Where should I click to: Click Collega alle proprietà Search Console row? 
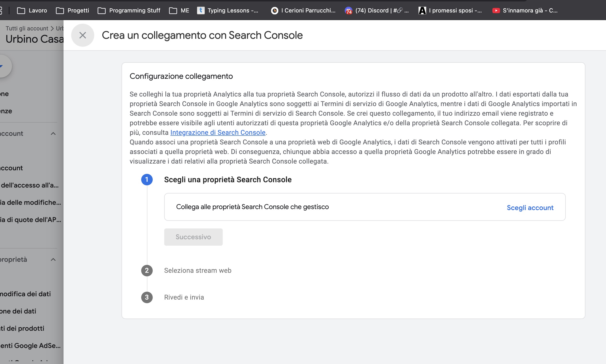[365, 207]
